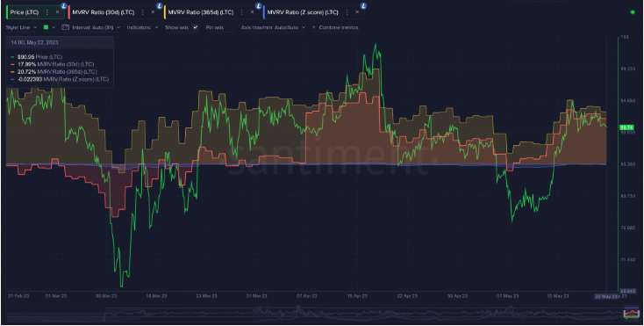Enable the Pin axis checkbox
644x326 pixels.
click(x=230, y=27)
